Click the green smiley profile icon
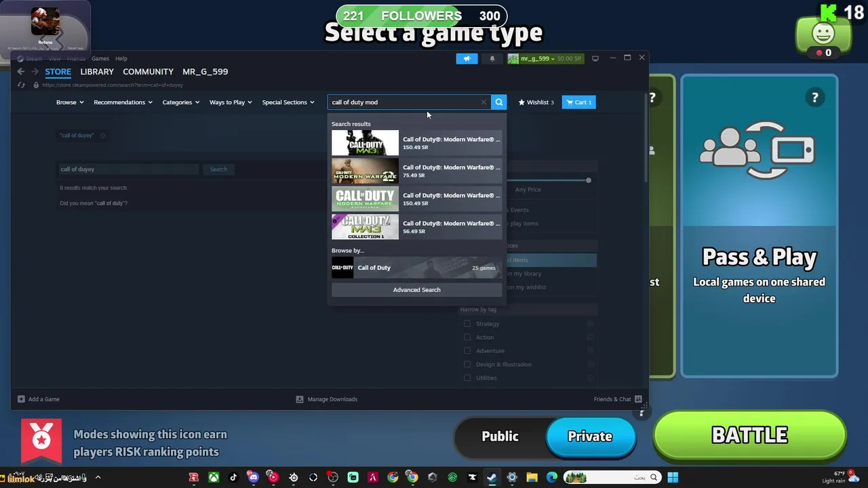 (823, 35)
